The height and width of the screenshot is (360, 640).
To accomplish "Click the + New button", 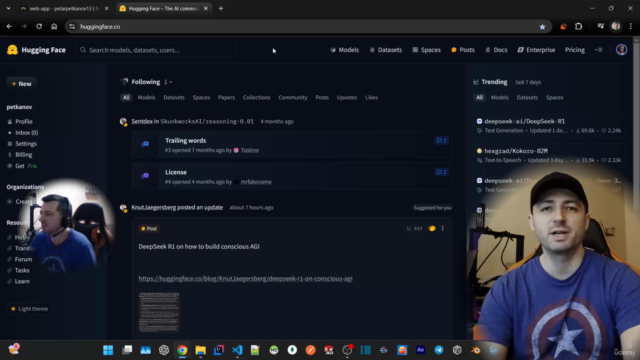I will pyautogui.click(x=22, y=84).
